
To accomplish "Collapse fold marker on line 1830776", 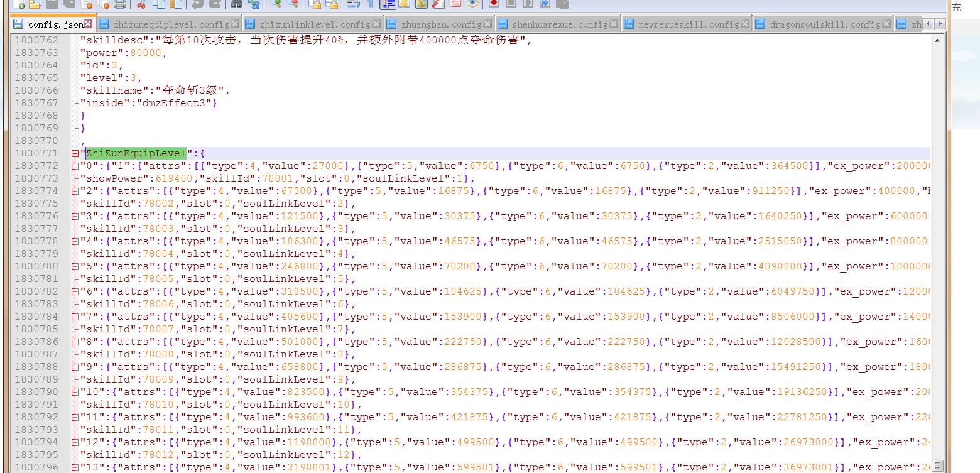I will tap(75, 216).
